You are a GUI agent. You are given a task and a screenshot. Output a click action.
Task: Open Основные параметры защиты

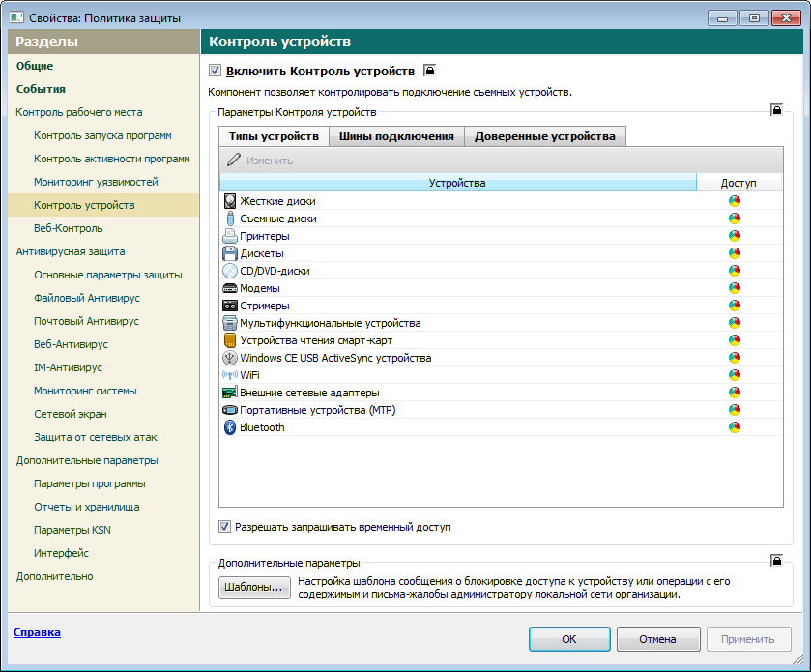(x=108, y=275)
